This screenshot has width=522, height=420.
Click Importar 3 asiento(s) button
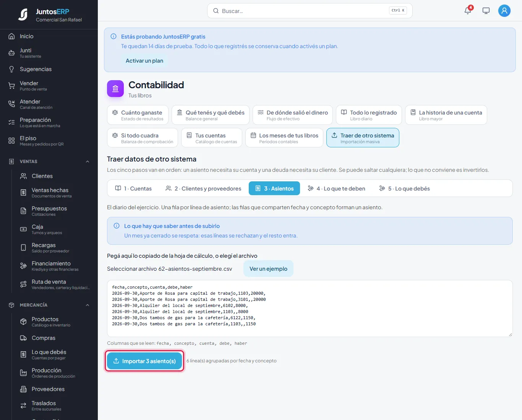point(144,361)
